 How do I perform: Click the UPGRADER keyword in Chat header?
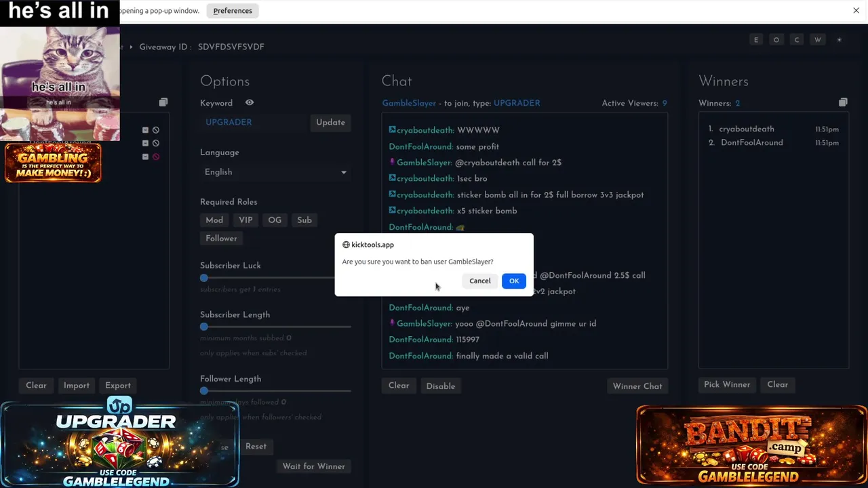click(x=517, y=103)
